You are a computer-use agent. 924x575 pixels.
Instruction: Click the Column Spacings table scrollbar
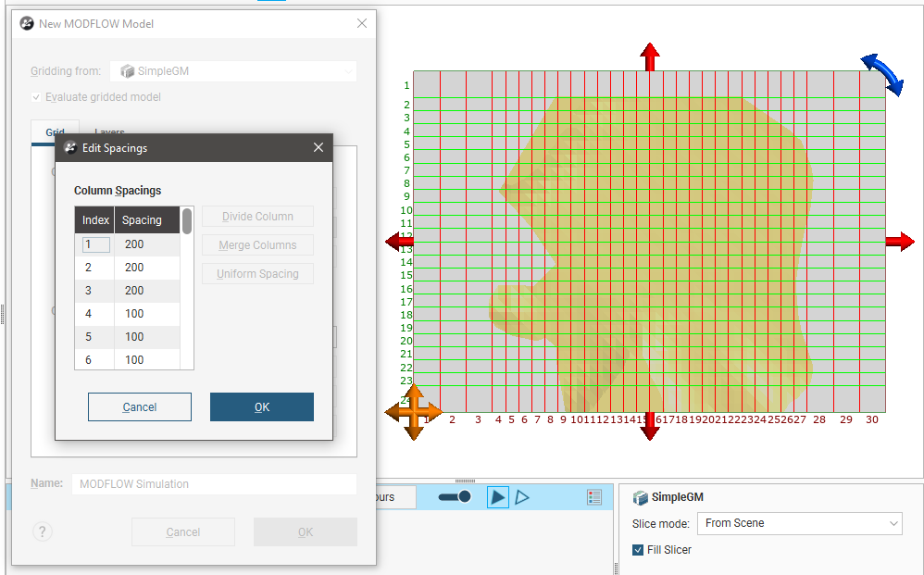tap(187, 222)
